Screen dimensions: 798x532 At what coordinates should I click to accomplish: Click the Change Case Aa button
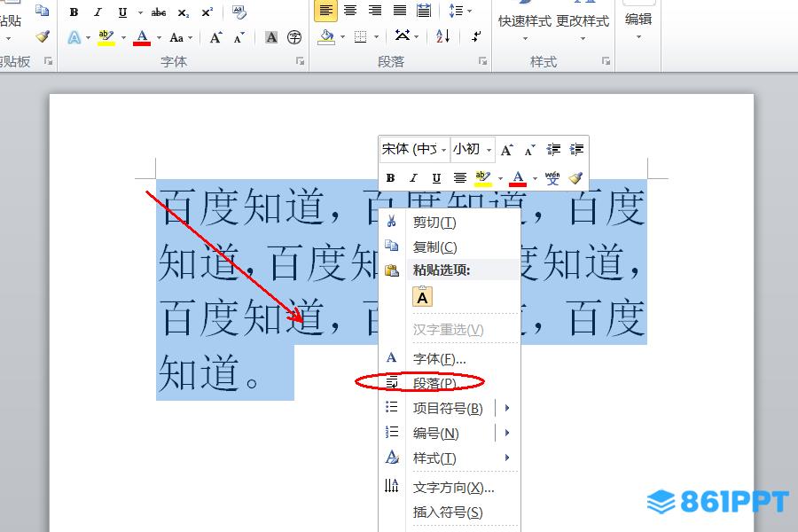(x=176, y=37)
